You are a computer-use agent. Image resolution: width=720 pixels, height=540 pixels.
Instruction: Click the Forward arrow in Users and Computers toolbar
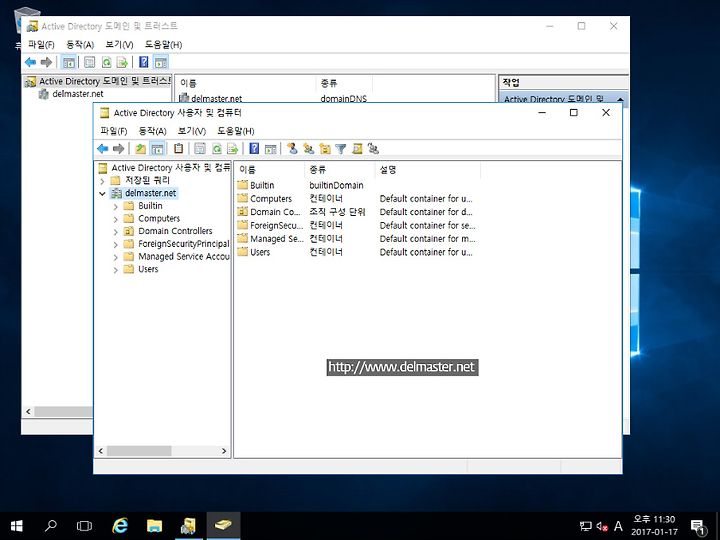[118, 149]
